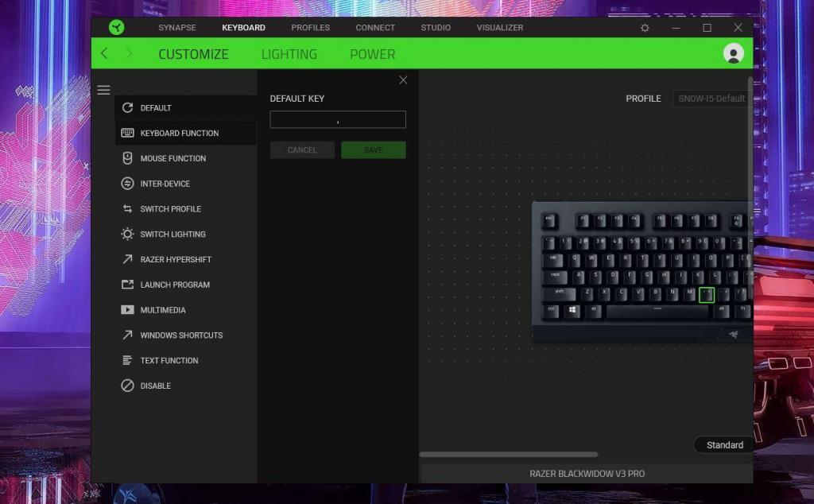Open the user account avatar
Image resolution: width=814 pixels, height=504 pixels.
pyautogui.click(x=733, y=53)
